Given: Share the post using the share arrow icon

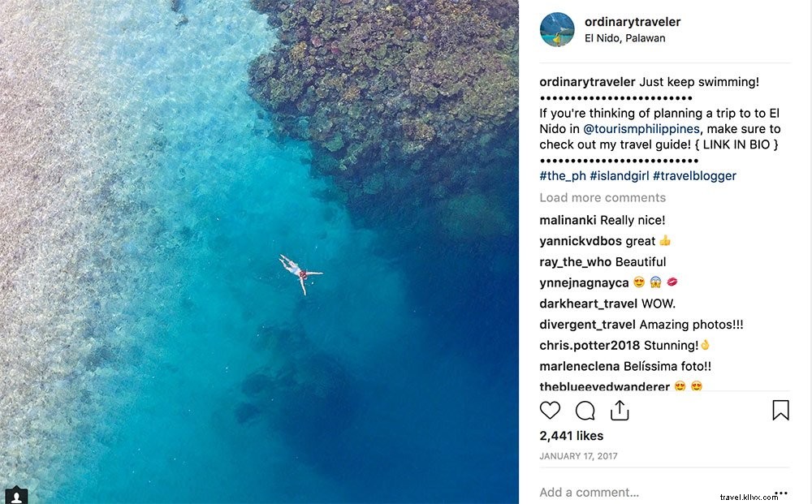Looking at the screenshot, I should [620, 411].
